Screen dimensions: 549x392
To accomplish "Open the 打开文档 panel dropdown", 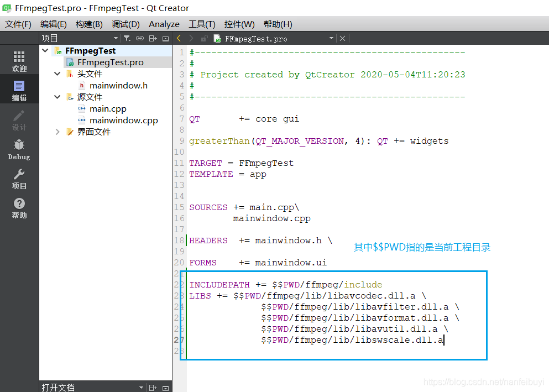I will (141, 388).
